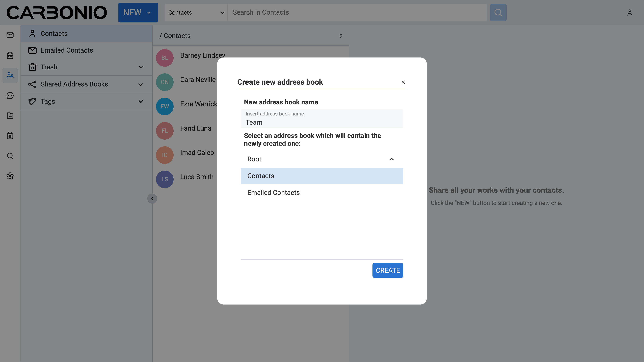This screenshot has width=644, height=362.
Task: Open the sidebar Search module icon
Action: pos(10,156)
